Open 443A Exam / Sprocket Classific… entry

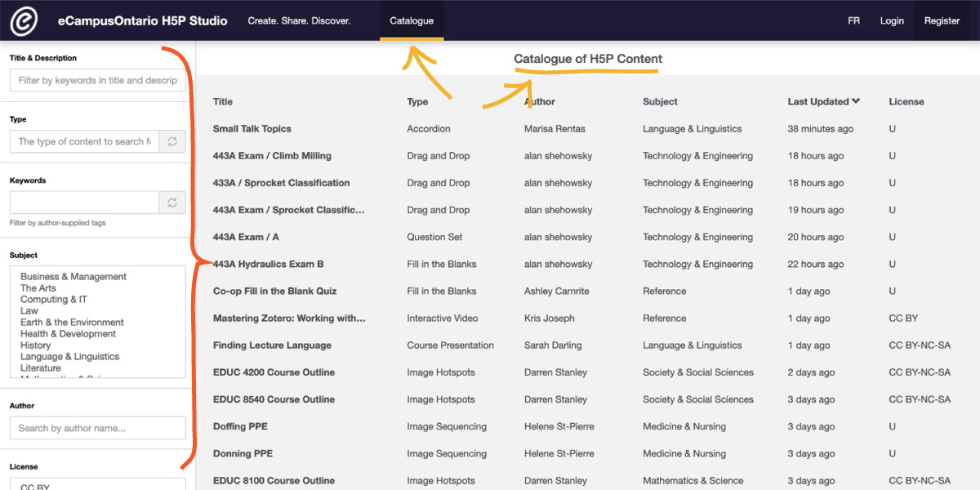pyautogui.click(x=289, y=210)
